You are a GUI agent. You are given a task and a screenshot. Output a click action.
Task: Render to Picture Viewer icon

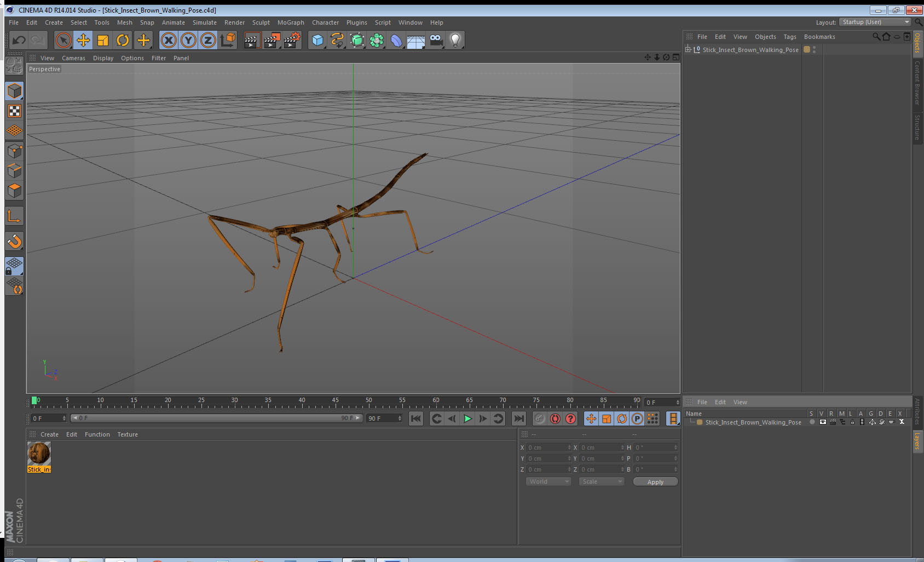pyautogui.click(x=272, y=40)
